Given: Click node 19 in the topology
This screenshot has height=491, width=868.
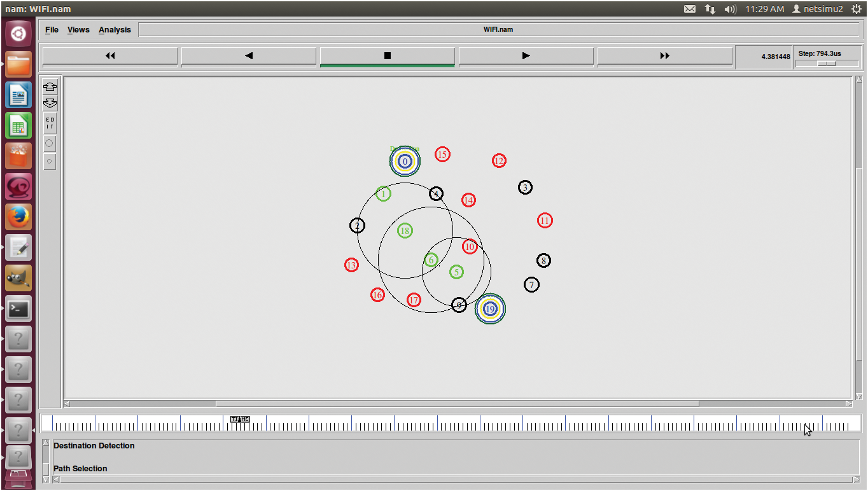Looking at the screenshot, I should coord(490,309).
